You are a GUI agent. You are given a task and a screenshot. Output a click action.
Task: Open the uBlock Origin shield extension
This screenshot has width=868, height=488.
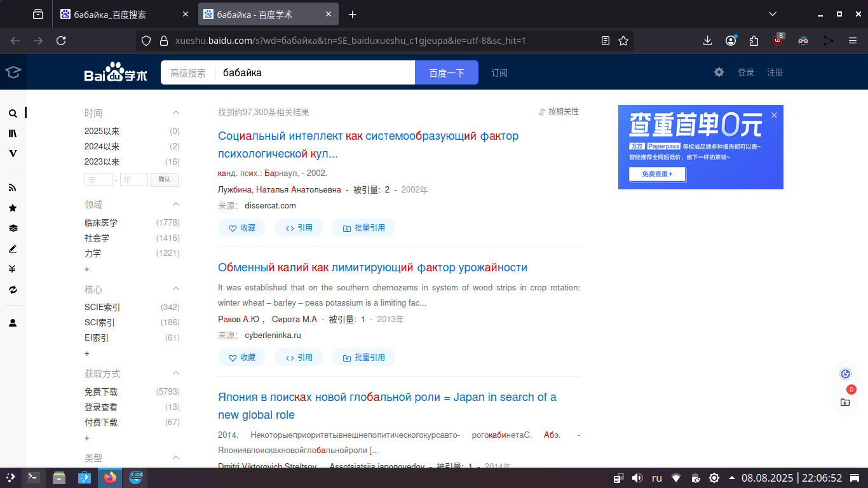tap(778, 41)
